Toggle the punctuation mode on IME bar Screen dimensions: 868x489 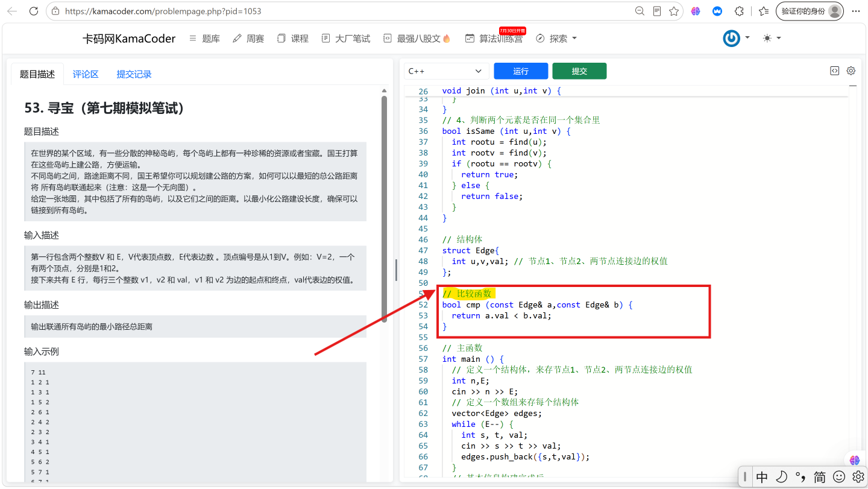coord(800,477)
